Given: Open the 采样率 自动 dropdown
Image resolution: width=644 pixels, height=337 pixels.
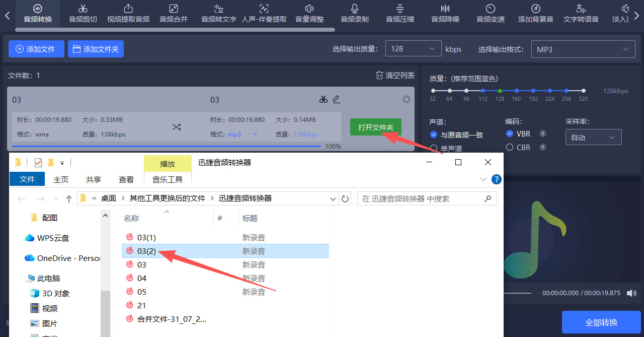Looking at the screenshot, I should click(x=593, y=137).
